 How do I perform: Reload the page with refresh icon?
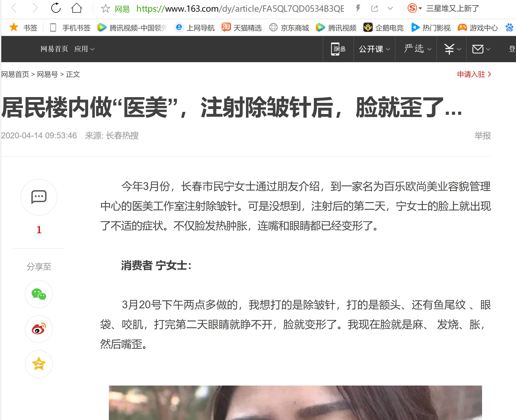pyautogui.click(x=56, y=8)
